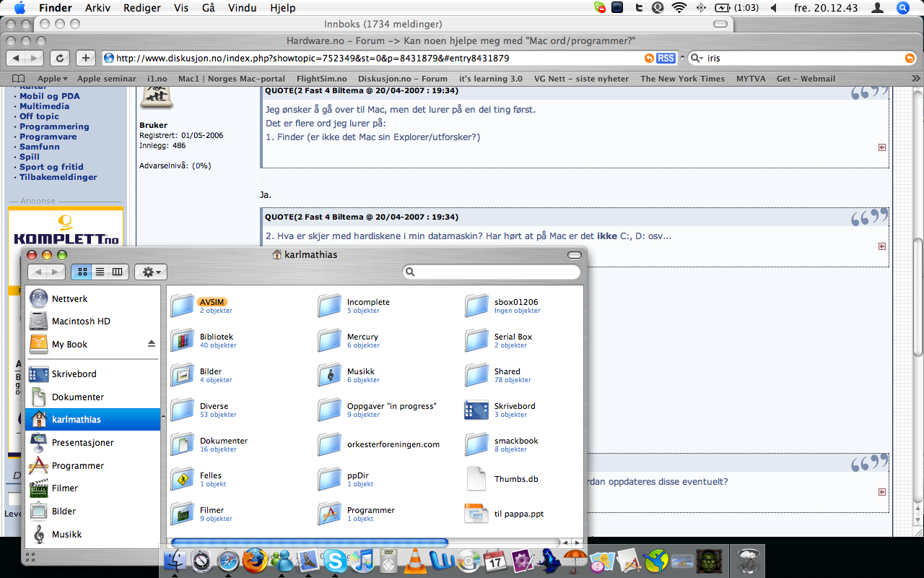Go back in Finder window history
This screenshot has width=924, height=578.
coord(38,272)
